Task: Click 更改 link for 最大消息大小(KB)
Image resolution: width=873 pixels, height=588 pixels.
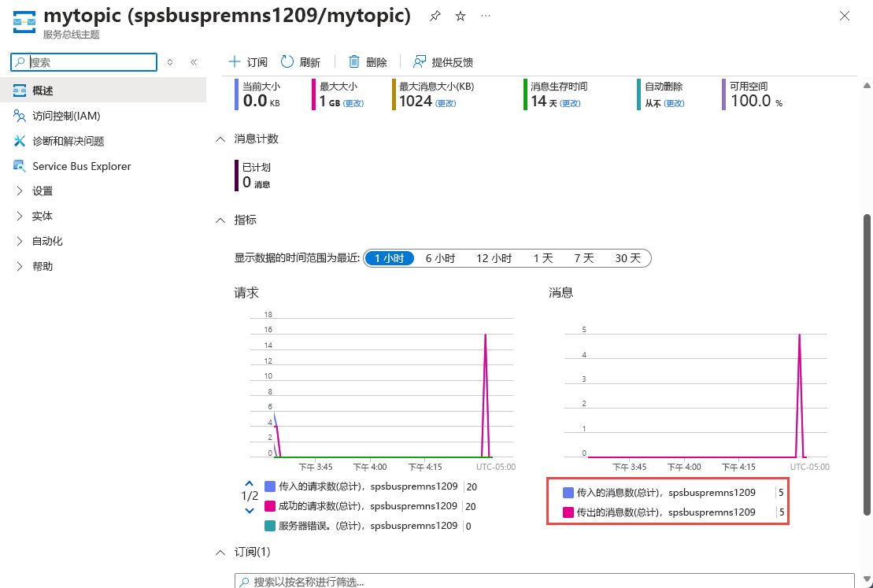Action: pos(446,104)
